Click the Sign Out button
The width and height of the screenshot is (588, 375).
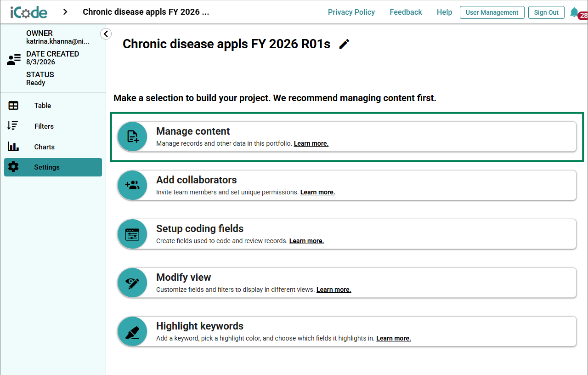pyautogui.click(x=546, y=12)
